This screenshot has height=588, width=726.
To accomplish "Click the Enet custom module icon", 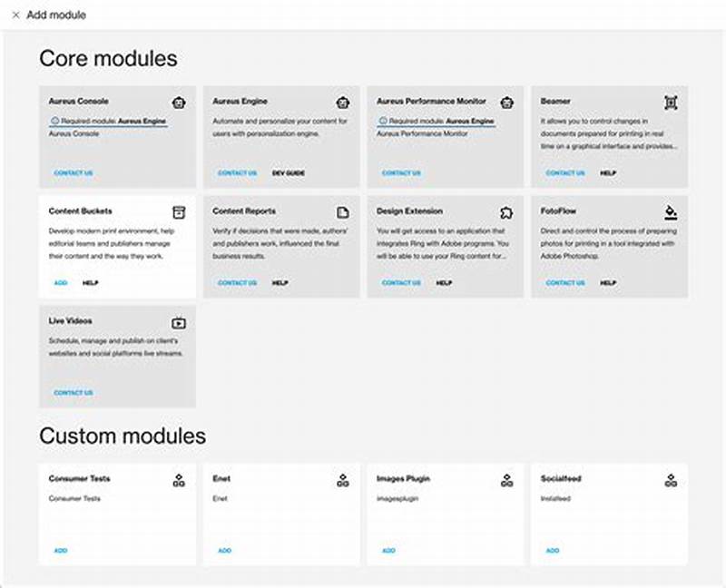I will point(343,479).
